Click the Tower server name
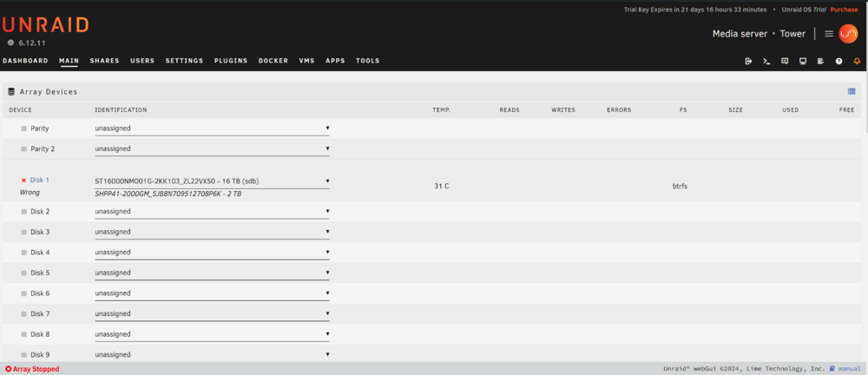 click(792, 34)
